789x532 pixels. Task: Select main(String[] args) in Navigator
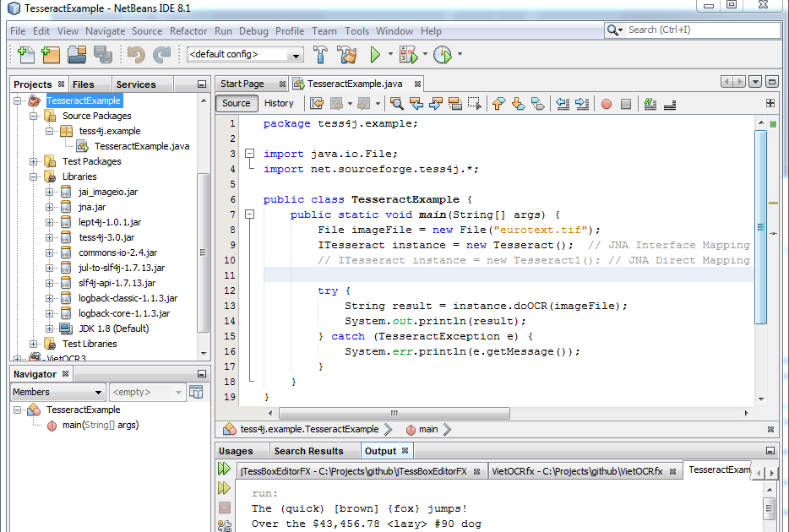click(x=101, y=426)
